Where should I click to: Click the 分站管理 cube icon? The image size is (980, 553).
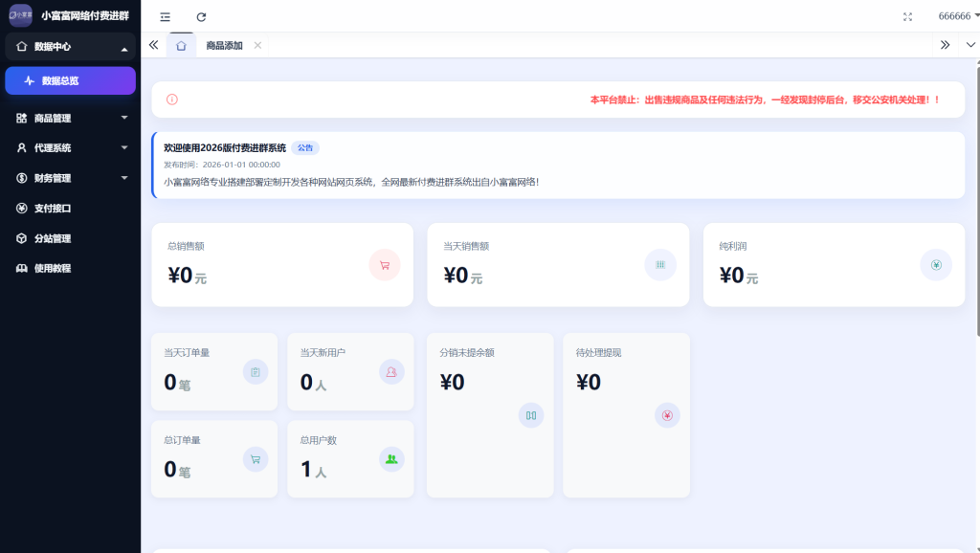[22, 238]
